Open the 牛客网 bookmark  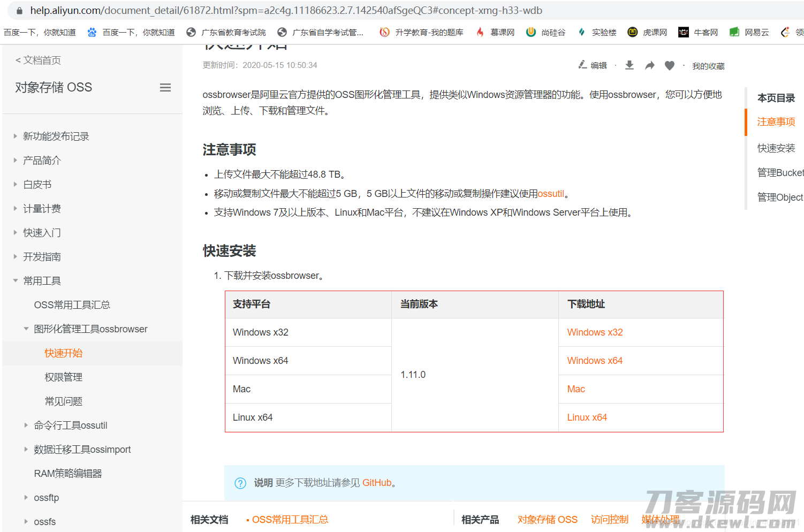[698, 33]
